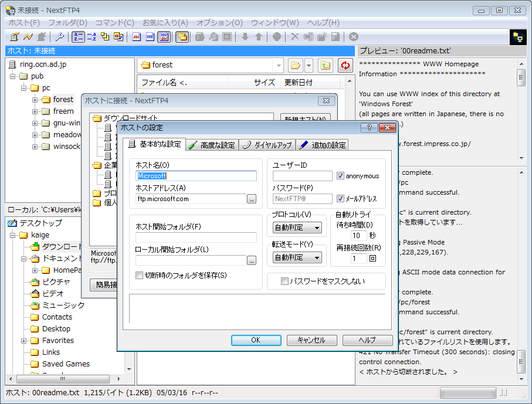
Task: Click the 待ち時間 seconds field
Action: [x=358, y=235]
